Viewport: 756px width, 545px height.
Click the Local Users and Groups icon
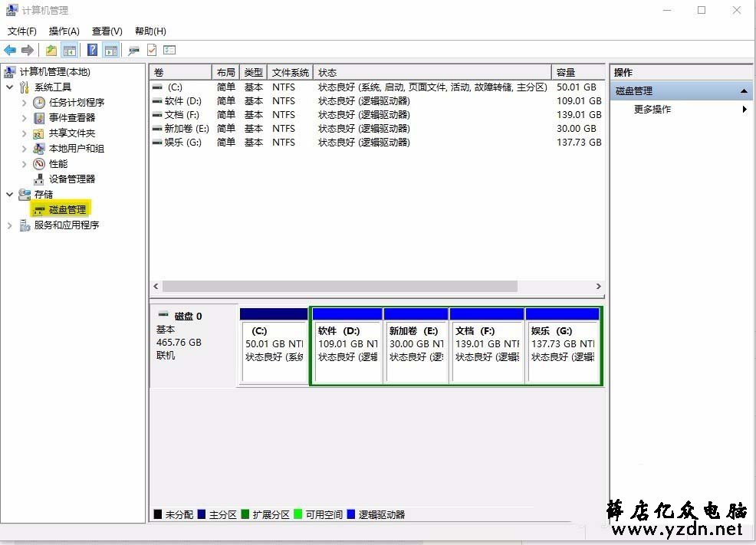[39, 149]
